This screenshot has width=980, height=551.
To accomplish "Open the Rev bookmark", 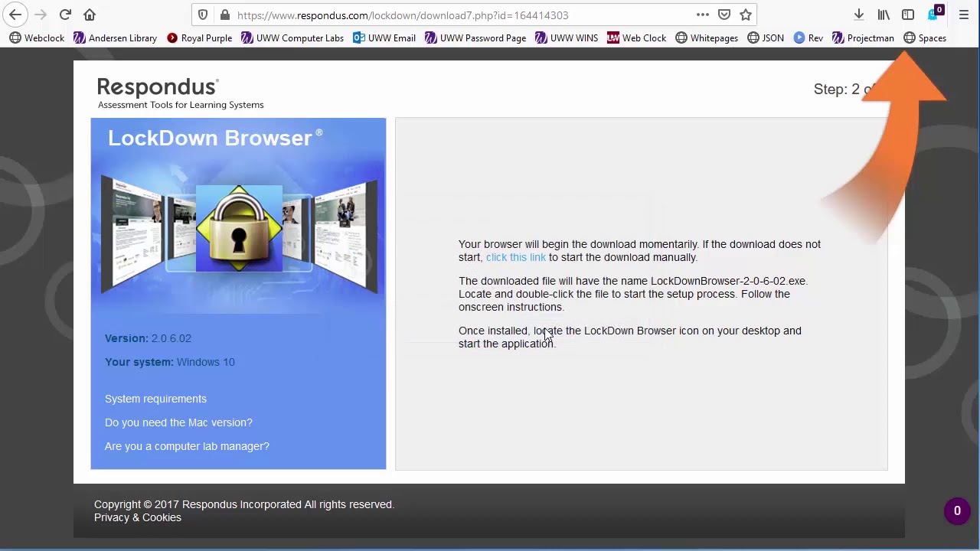I will click(x=808, y=38).
